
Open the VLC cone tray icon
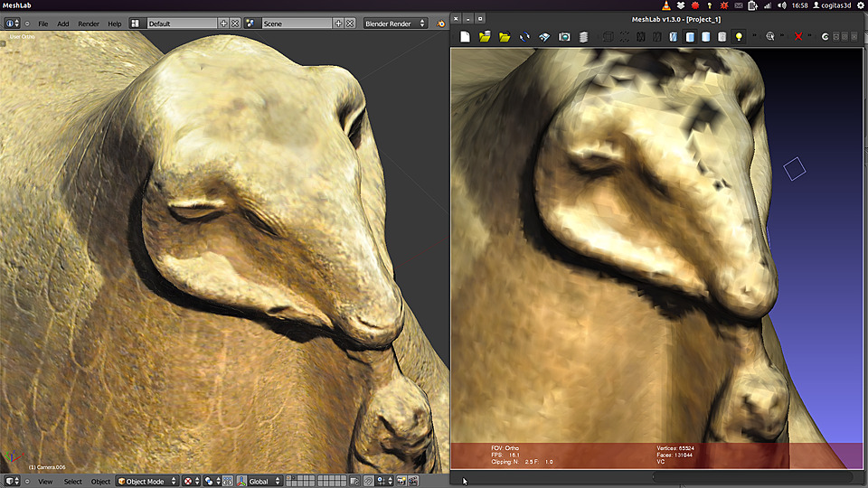point(666,5)
